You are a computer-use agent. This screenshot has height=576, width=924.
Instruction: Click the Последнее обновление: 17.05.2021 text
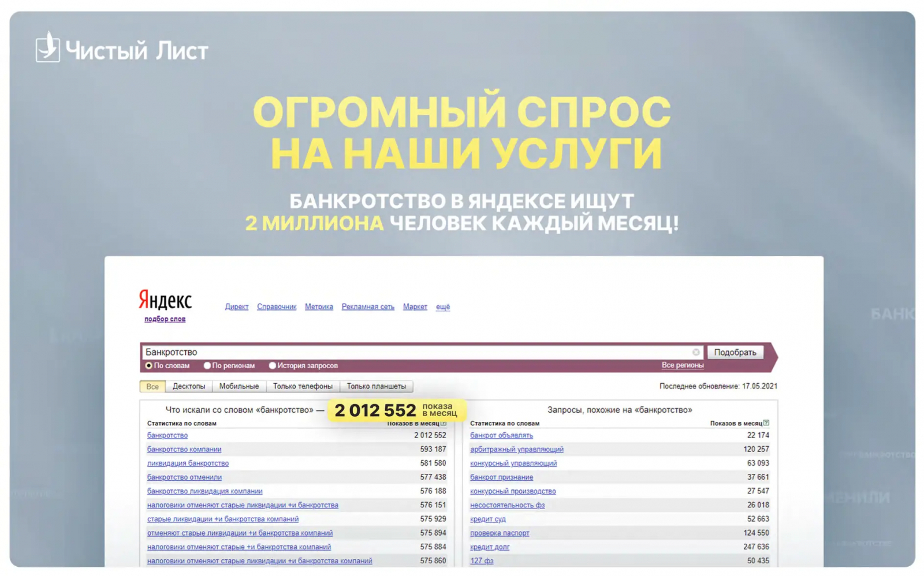pyautogui.click(x=718, y=386)
